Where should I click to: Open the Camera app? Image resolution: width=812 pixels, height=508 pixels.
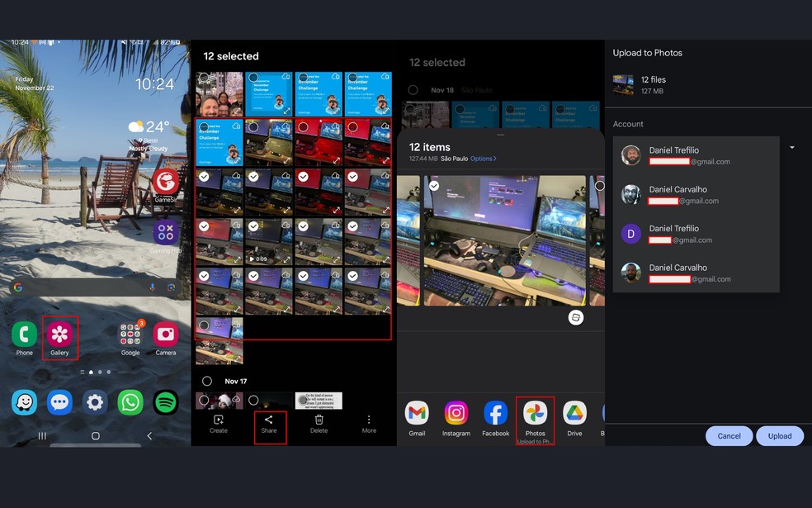pos(166,335)
